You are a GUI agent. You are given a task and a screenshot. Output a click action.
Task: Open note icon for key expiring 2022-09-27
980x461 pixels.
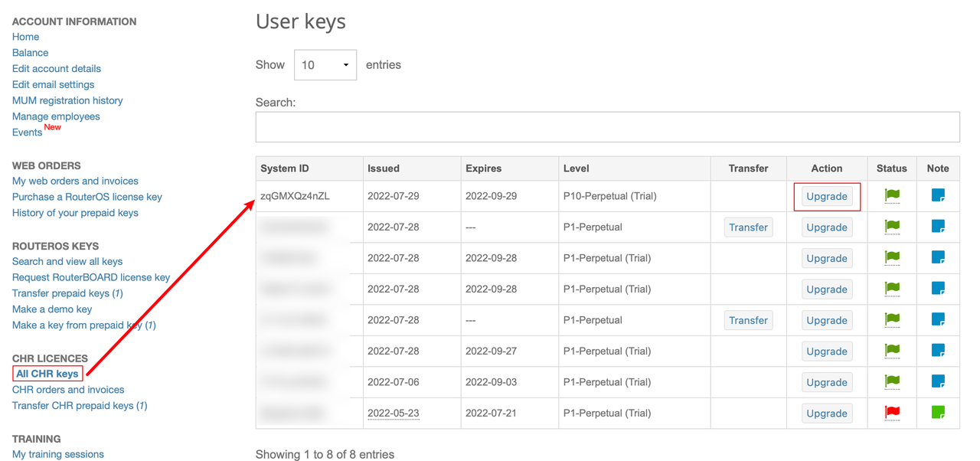pyautogui.click(x=938, y=351)
